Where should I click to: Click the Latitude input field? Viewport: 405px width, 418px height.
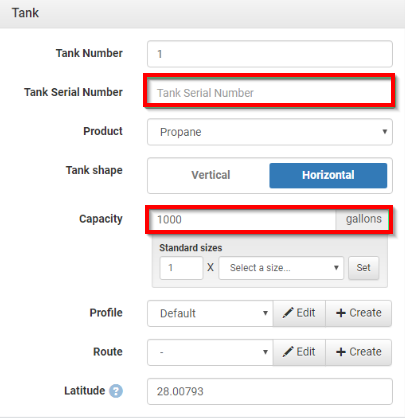270,391
